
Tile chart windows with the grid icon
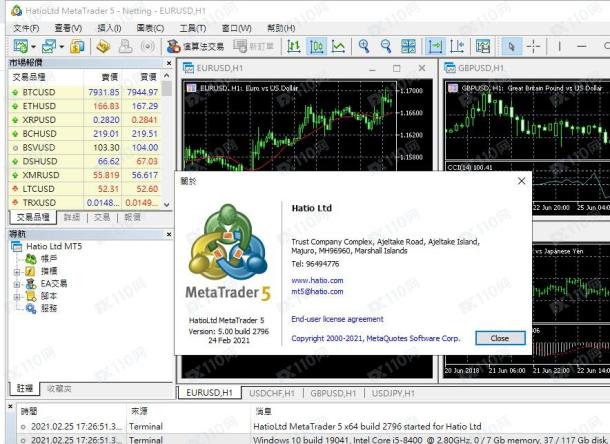(408, 46)
